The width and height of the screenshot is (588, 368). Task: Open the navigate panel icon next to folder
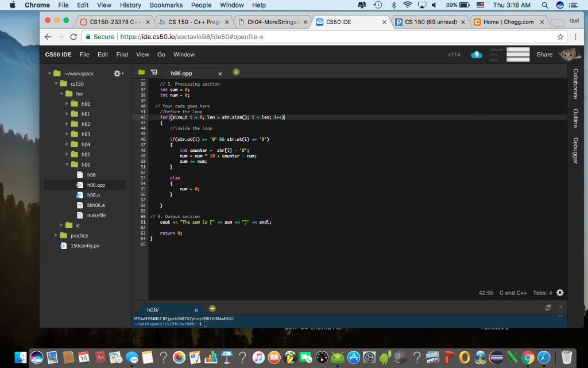(154, 72)
